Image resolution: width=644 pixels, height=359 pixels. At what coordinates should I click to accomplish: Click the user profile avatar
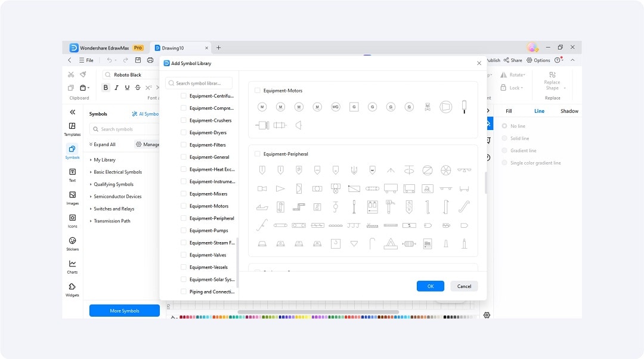[x=532, y=48]
